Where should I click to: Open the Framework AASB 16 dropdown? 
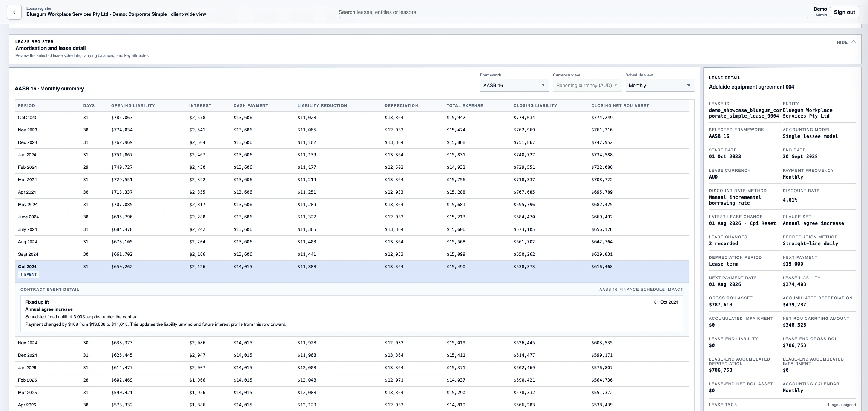click(x=514, y=86)
